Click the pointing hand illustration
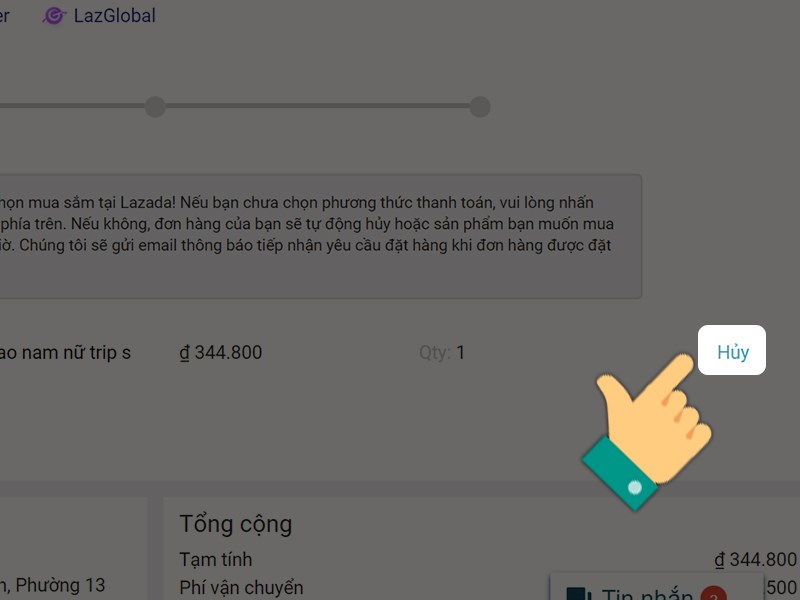This screenshot has height=600, width=800. click(646, 431)
